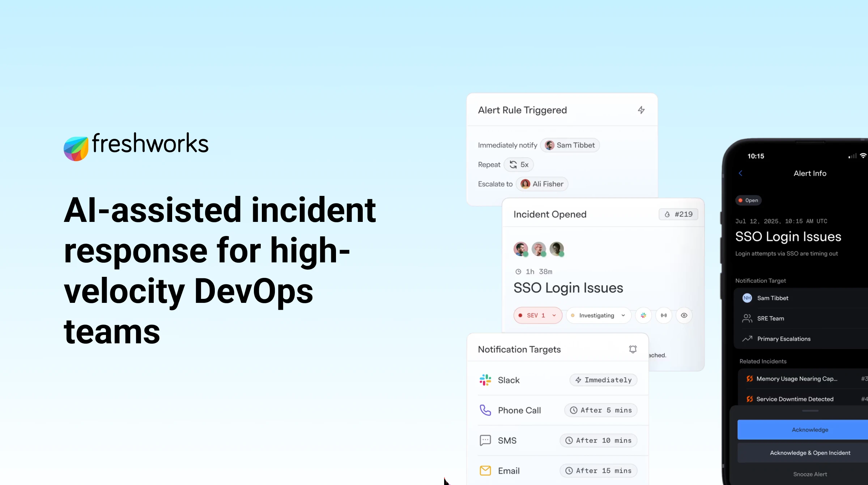Click the first responder avatar in Incident Opened
The width and height of the screenshot is (868, 485).
coord(521,249)
